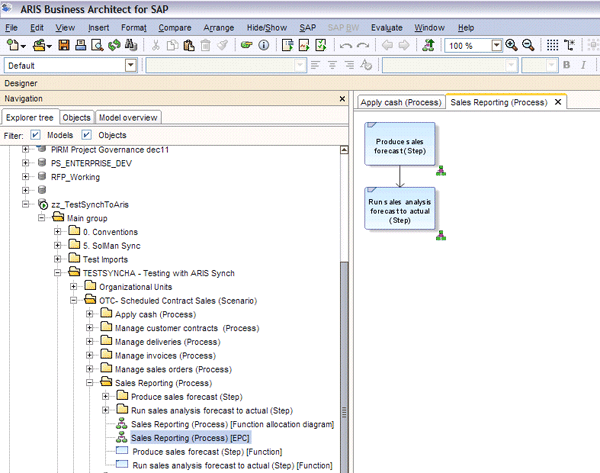
Task: Open the Default template dropdown
Action: tap(130, 65)
